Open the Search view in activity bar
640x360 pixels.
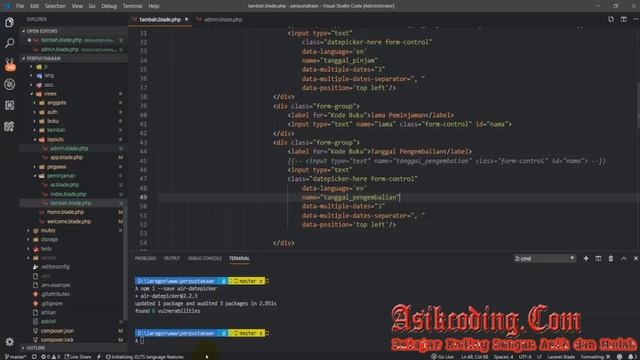(9, 43)
